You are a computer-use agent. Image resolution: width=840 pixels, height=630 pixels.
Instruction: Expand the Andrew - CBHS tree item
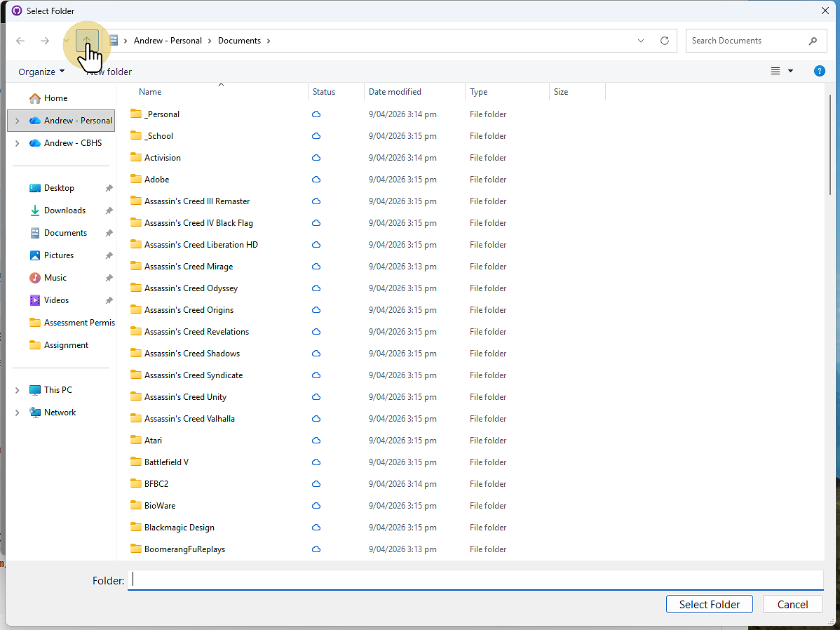tap(17, 142)
